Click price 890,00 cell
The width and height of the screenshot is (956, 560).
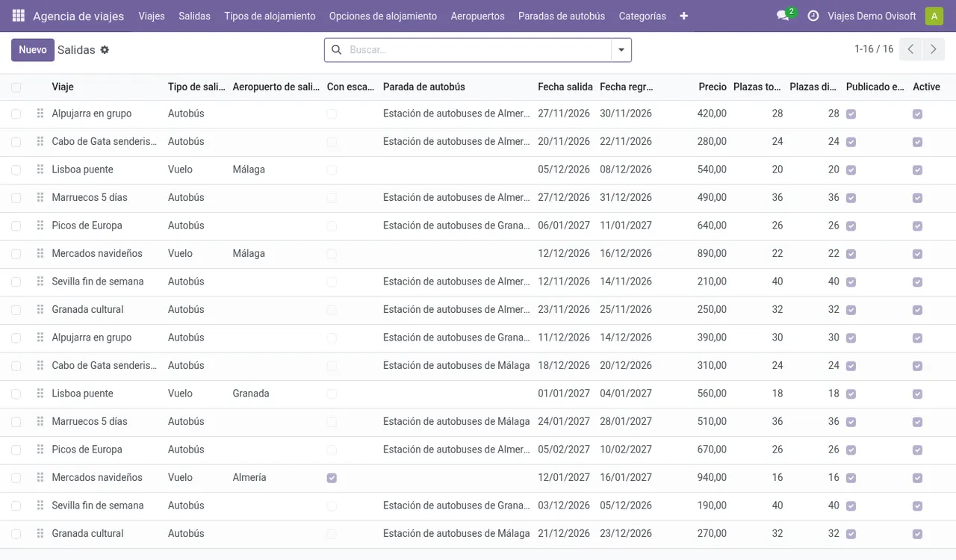[x=712, y=253]
